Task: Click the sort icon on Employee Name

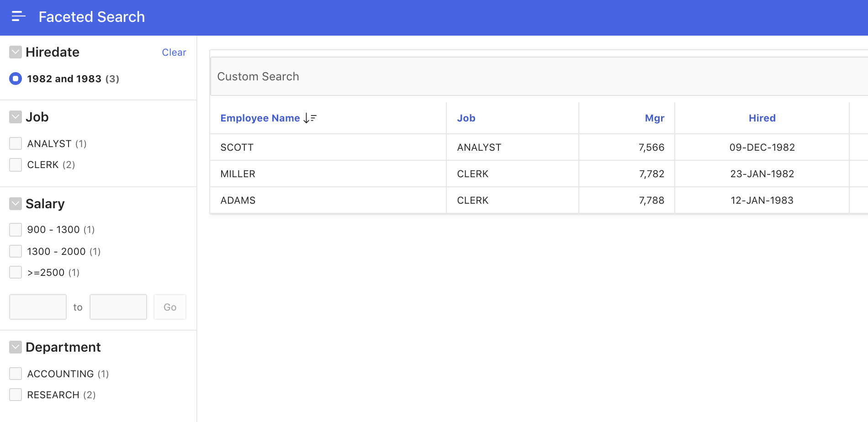Action: click(x=309, y=118)
